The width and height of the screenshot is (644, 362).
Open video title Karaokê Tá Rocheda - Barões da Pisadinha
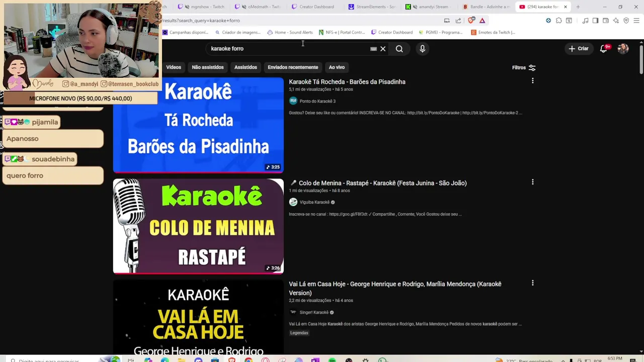point(347,82)
